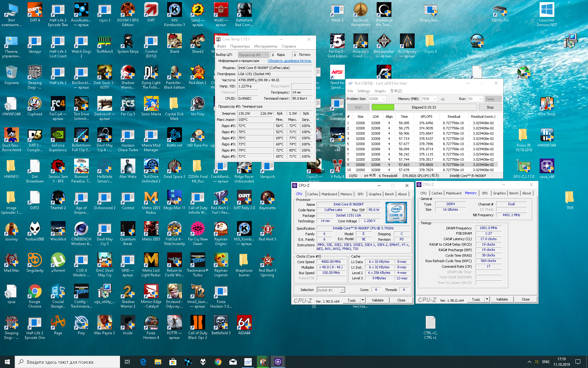Expand the Problem Size dropdown in LinX

pyautogui.click(x=383, y=99)
